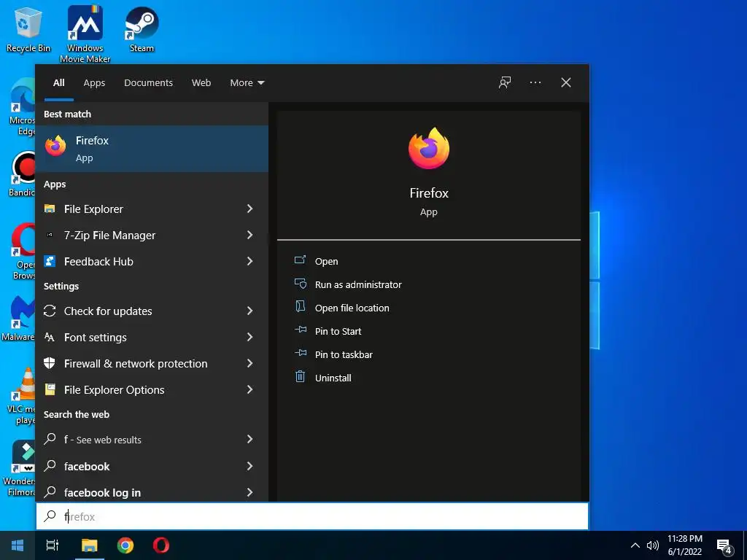This screenshot has width=747, height=560.
Task: Choose Pin to Start
Action: coord(338,331)
